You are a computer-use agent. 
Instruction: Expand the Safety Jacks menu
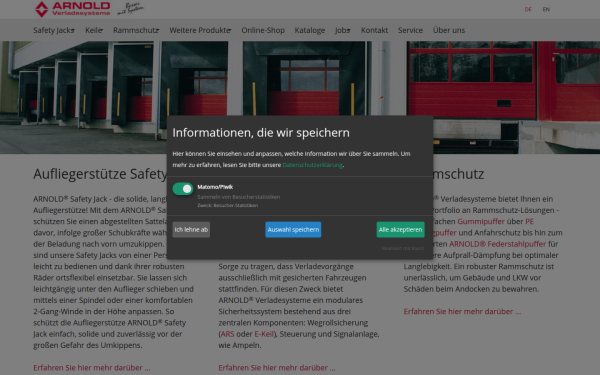click(x=54, y=30)
